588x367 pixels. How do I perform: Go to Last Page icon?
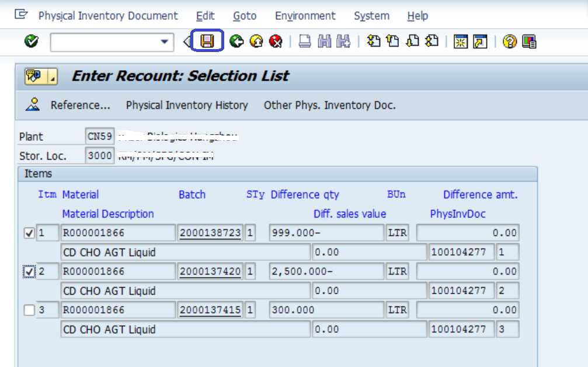point(432,41)
